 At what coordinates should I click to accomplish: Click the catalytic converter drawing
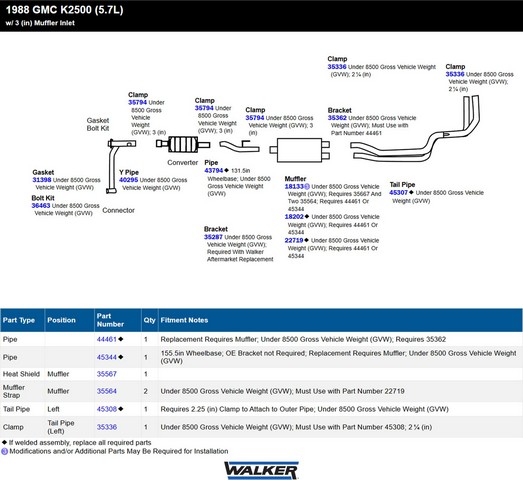coord(183,144)
